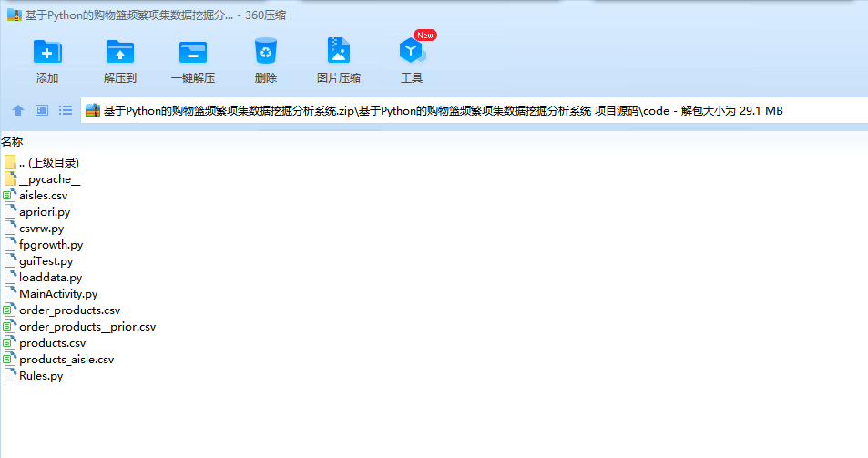Select the '__pycache__' folder name
Screen dimensions: 868x458
point(50,179)
